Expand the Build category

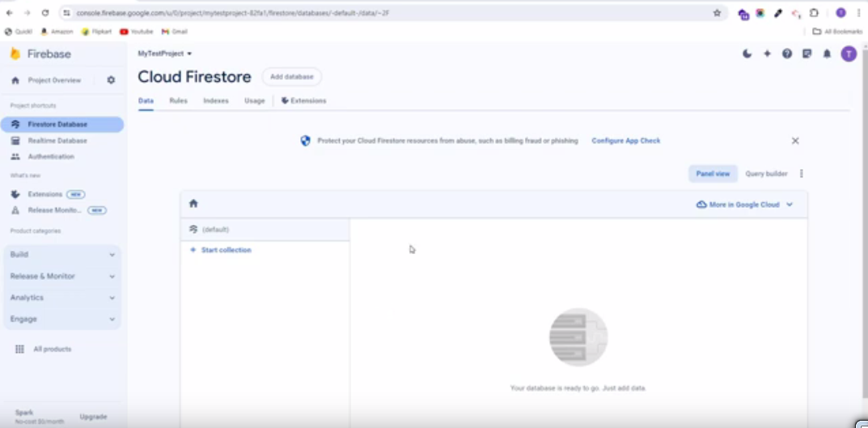(62, 255)
